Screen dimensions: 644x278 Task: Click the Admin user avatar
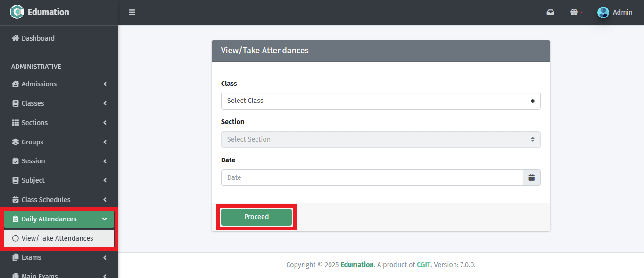click(x=603, y=12)
